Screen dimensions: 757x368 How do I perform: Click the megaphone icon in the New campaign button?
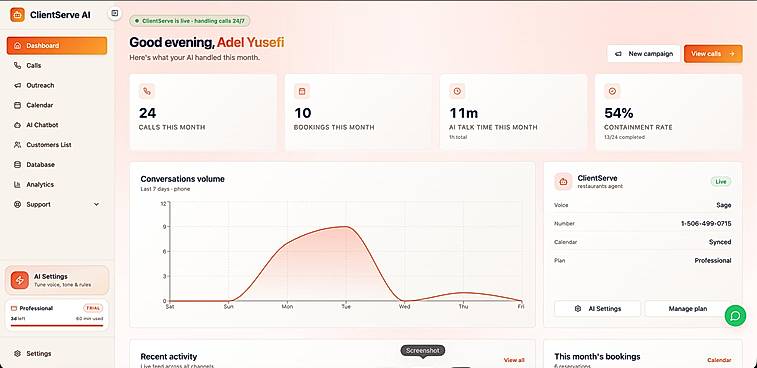[618, 54]
